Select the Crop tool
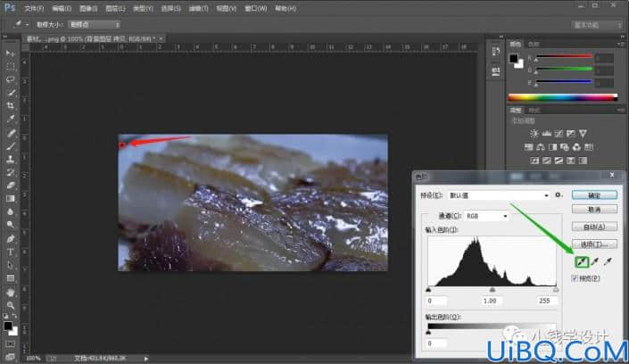This screenshot has width=629, height=364. point(11,106)
